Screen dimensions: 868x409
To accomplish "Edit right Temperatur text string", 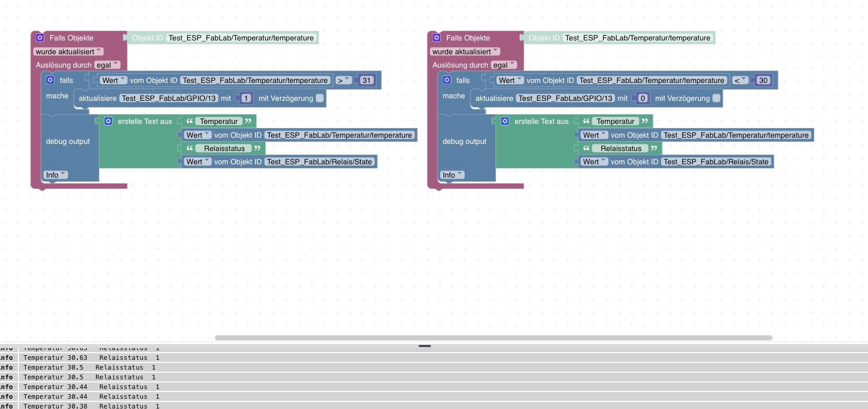I will (615, 121).
